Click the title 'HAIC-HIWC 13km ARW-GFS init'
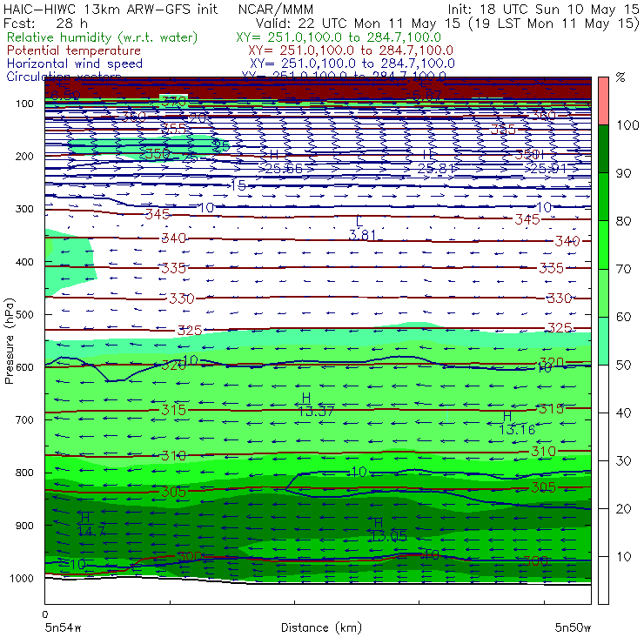The height and width of the screenshot is (644, 644). (111, 9)
